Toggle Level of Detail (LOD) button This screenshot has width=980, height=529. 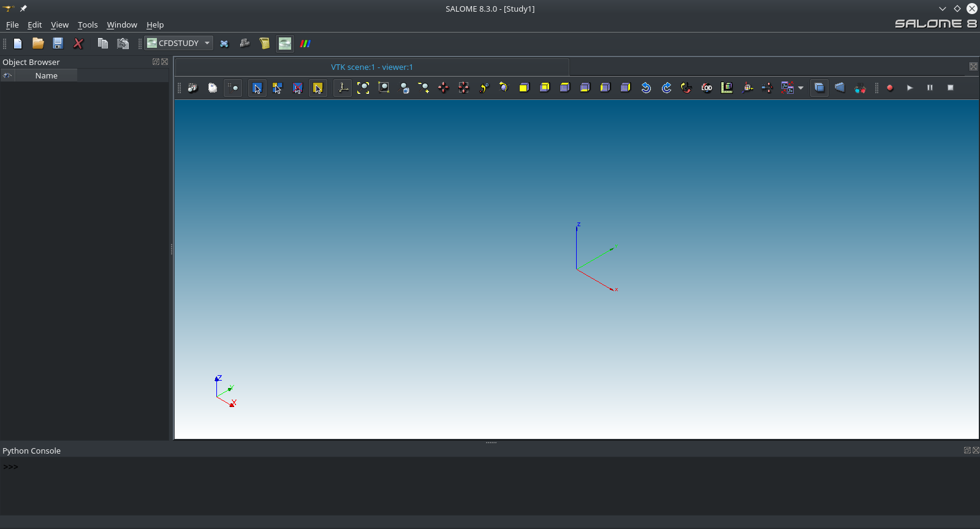pos(707,88)
